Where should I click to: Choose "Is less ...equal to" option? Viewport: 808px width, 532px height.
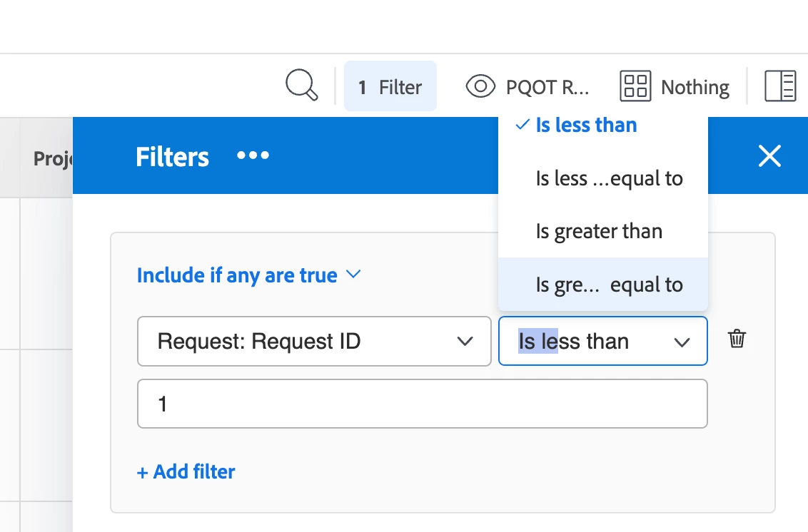click(x=609, y=178)
